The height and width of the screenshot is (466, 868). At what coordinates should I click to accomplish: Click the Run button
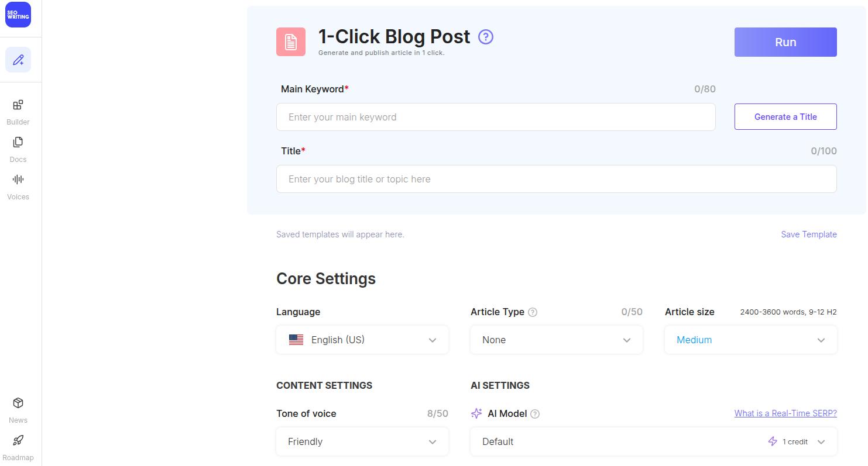pos(785,42)
